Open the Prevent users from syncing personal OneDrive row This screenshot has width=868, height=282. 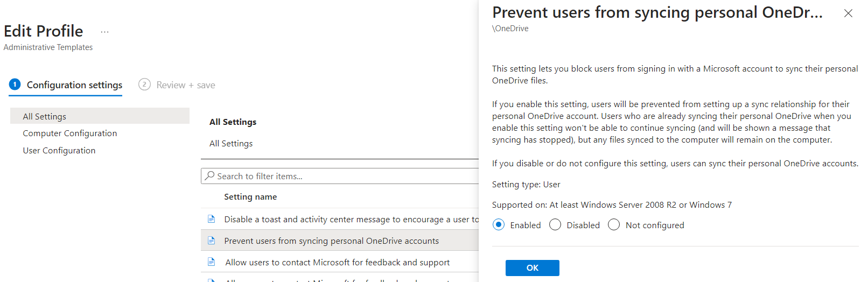click(340, 241)
